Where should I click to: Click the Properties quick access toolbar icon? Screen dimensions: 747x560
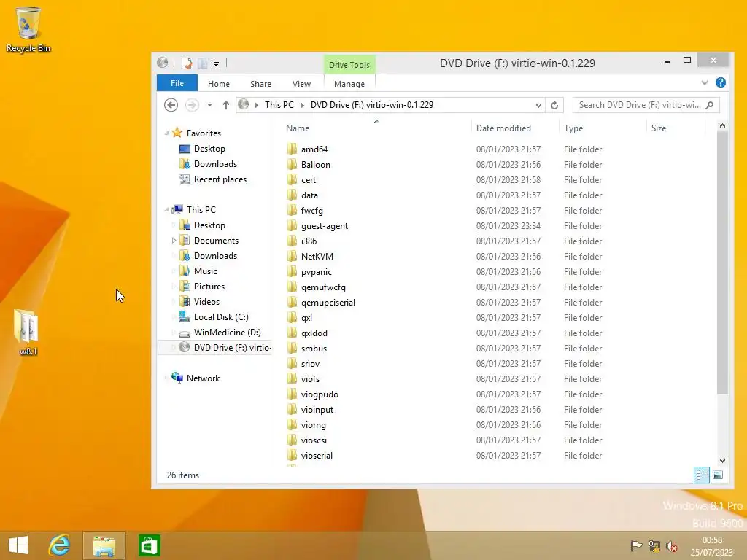pyautogui.click(x=187, y=63)
